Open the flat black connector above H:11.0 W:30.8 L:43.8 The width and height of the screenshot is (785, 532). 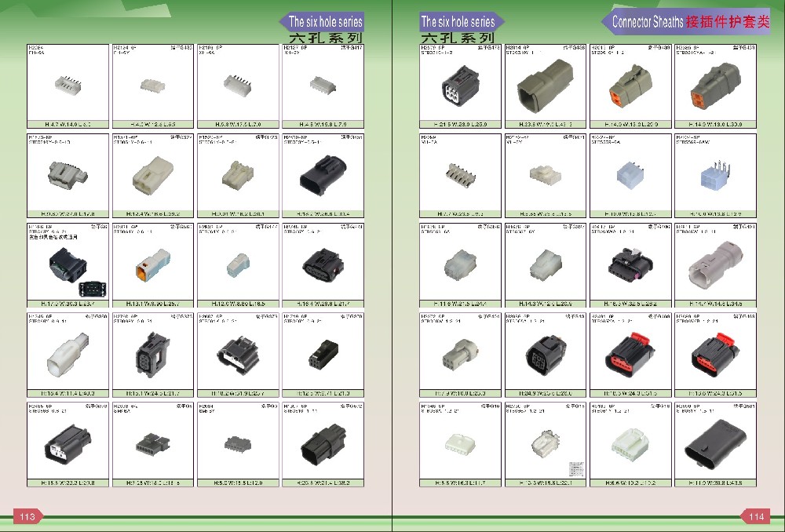click(x=715, y=445)
